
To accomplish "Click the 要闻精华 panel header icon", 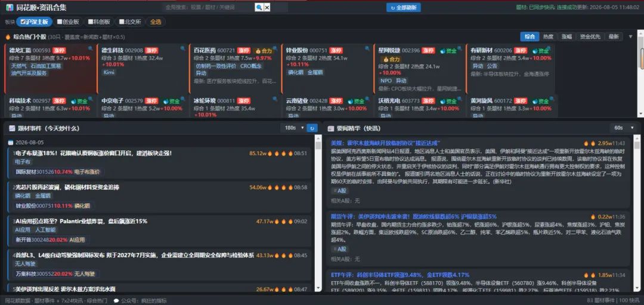I will (x=330, y=128).
